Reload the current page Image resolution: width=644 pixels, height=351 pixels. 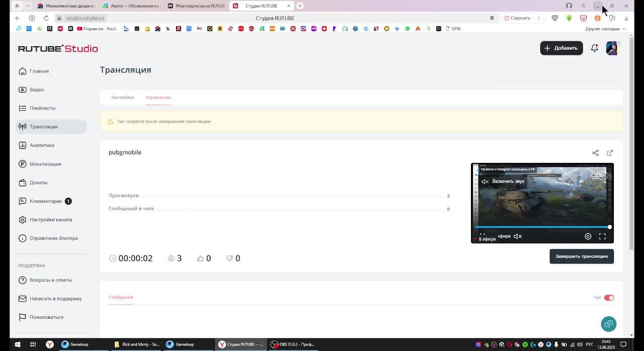46,18
